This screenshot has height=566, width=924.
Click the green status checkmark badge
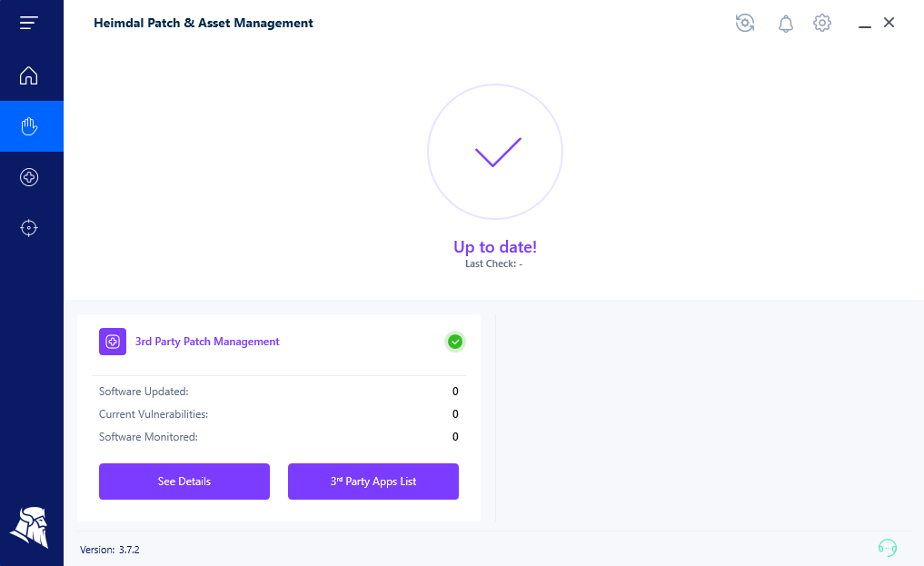455,342
